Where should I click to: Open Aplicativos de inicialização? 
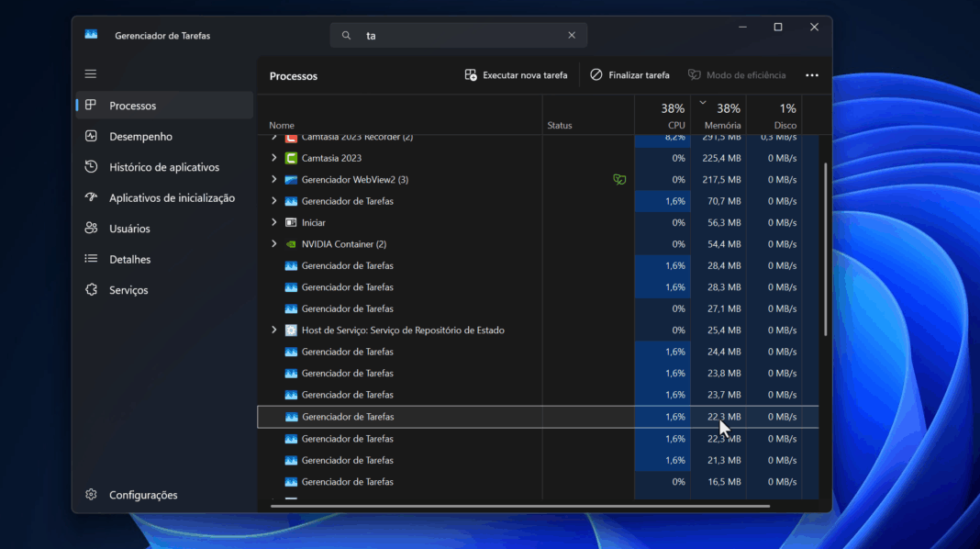[164, 197]
